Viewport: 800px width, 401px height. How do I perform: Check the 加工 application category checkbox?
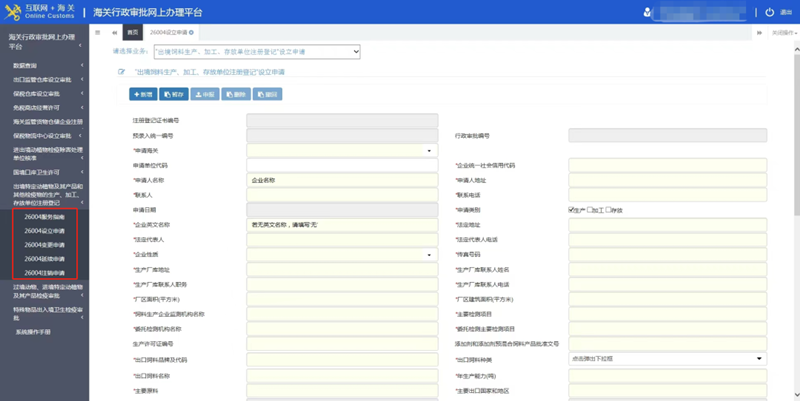pos(590,210)
